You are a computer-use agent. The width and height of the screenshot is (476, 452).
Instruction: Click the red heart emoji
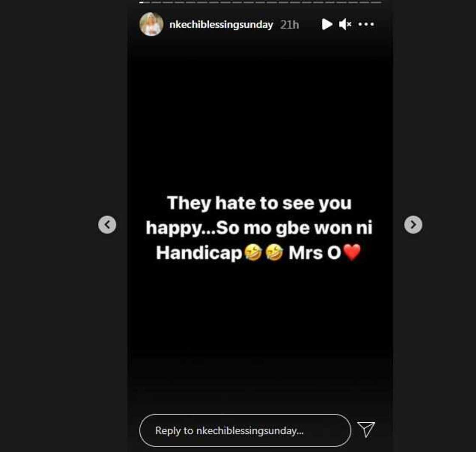click(352, 252)
